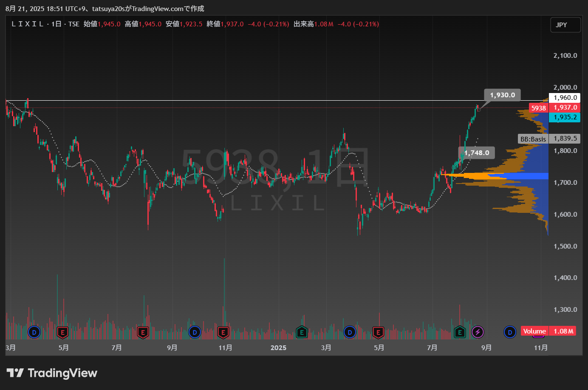The height and width of the screenshot is (390, 588).
Task: Click the 1日 interval in the chart legend
Action: click(57, 24)
